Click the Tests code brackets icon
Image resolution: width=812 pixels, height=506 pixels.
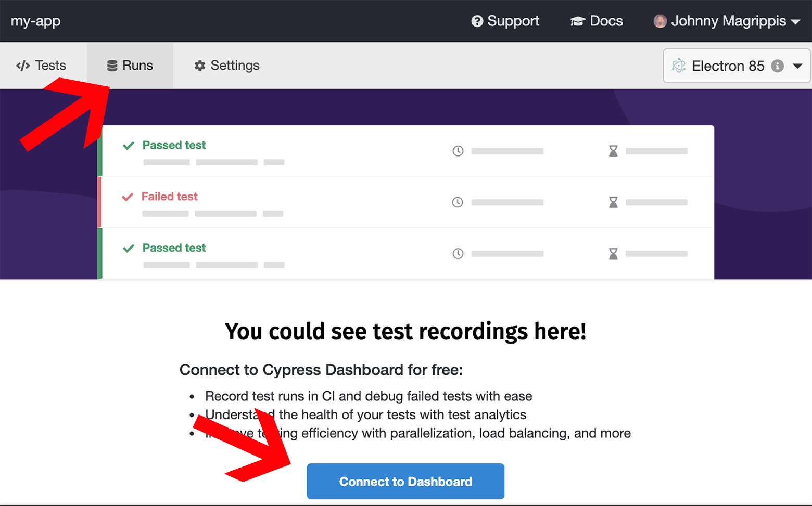[x=23, y=66]
